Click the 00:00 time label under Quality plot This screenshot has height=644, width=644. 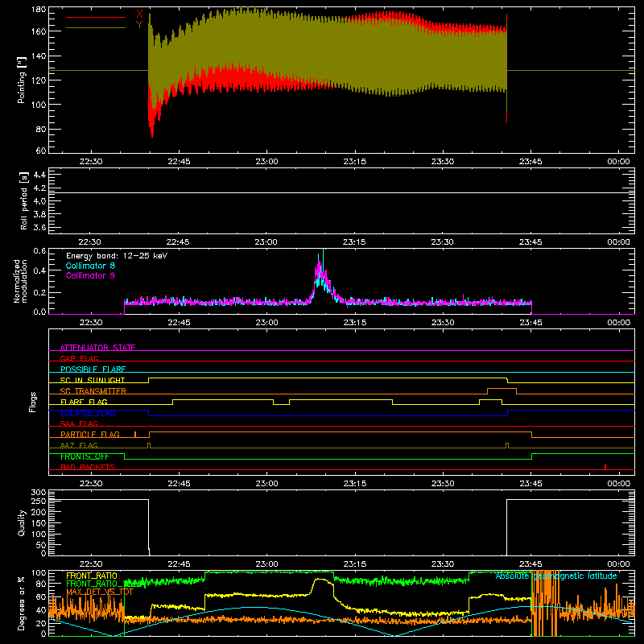pyautogui.click(x=618, y=564)
